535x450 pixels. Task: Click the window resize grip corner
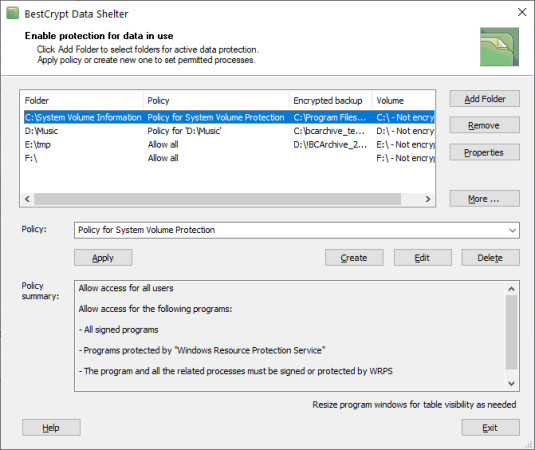click(x=529, y=444)
